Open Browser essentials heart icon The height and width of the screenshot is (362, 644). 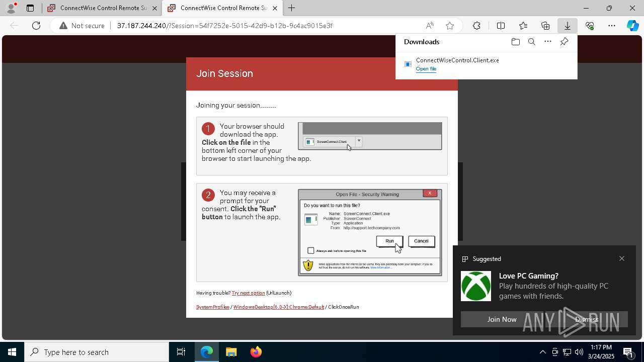tap(590, 26)
